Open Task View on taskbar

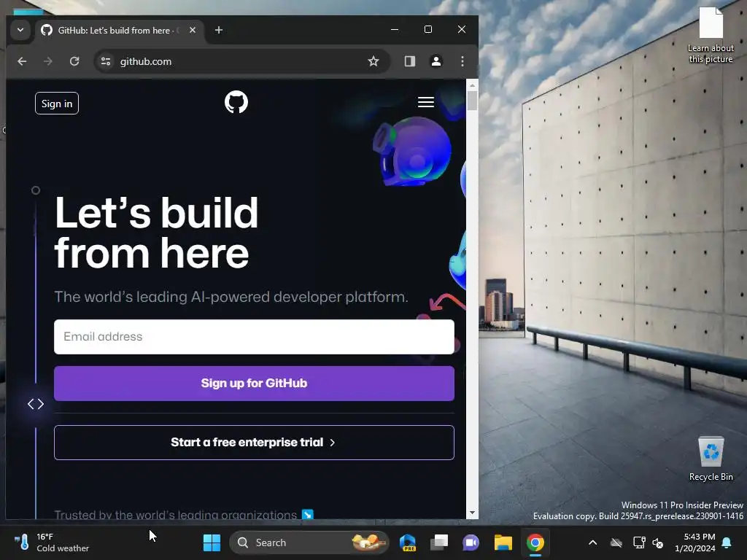tap(439, 542)
